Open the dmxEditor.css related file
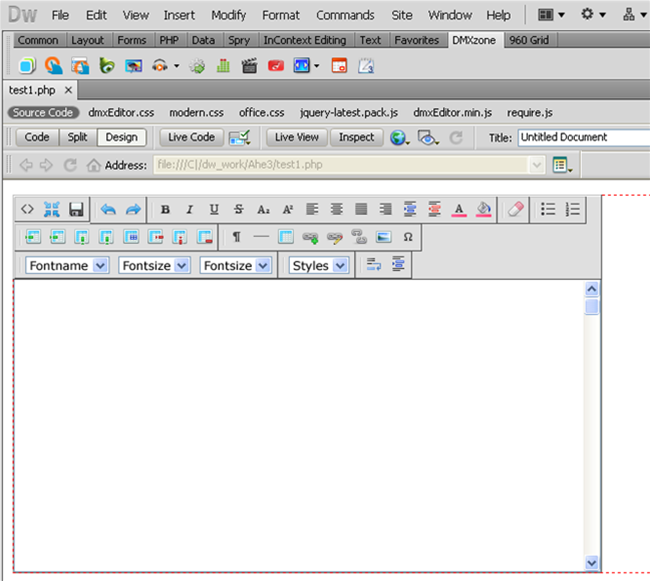The height and width of the screenshot is (581, 650). click(x=121, y=113)
